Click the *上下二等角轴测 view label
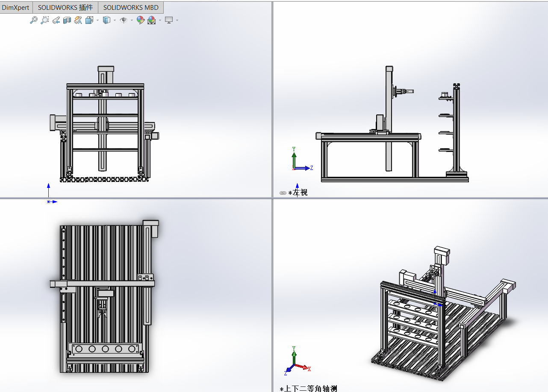The width and height of the screenshot is (548, 392). [x=308, y=389]
